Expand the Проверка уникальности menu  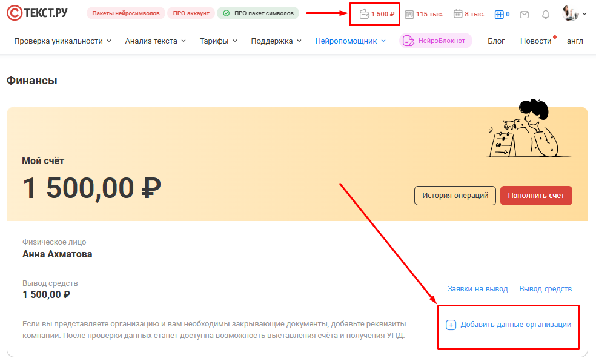[x=62, y=41]
